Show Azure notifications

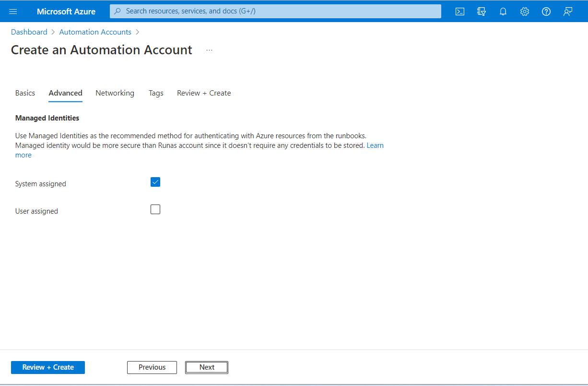pyautogui.click(x=503, y=11)
